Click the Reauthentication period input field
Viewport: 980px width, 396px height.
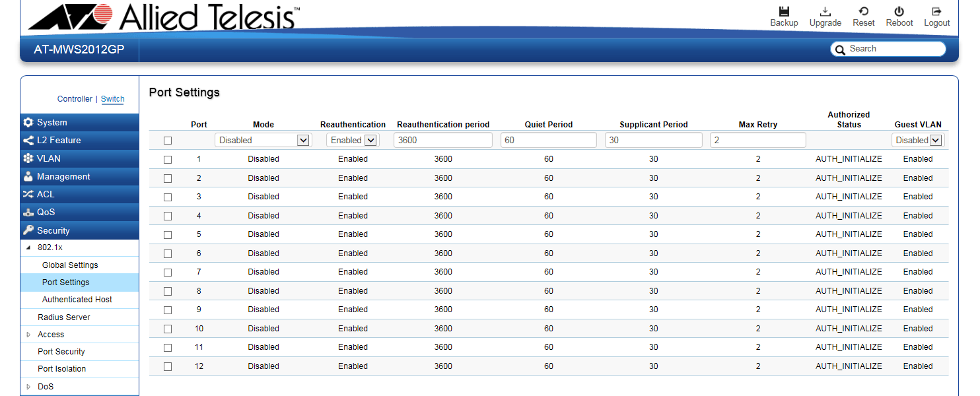point(443,140)
